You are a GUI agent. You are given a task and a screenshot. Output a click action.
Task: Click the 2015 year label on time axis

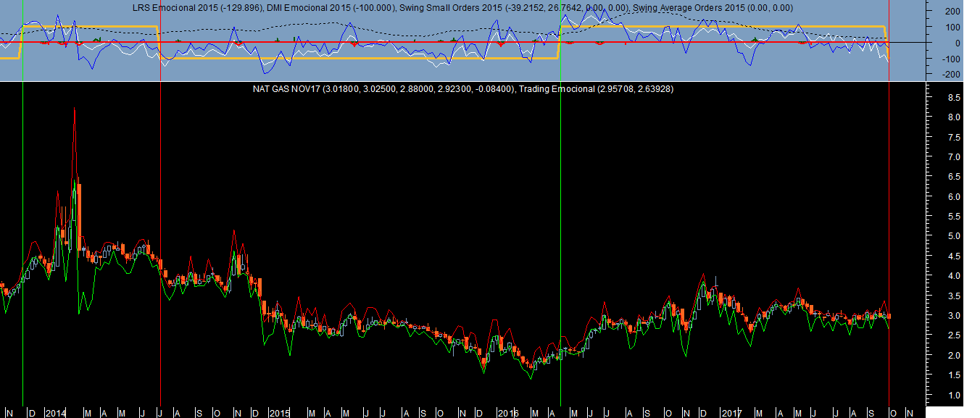279,413
